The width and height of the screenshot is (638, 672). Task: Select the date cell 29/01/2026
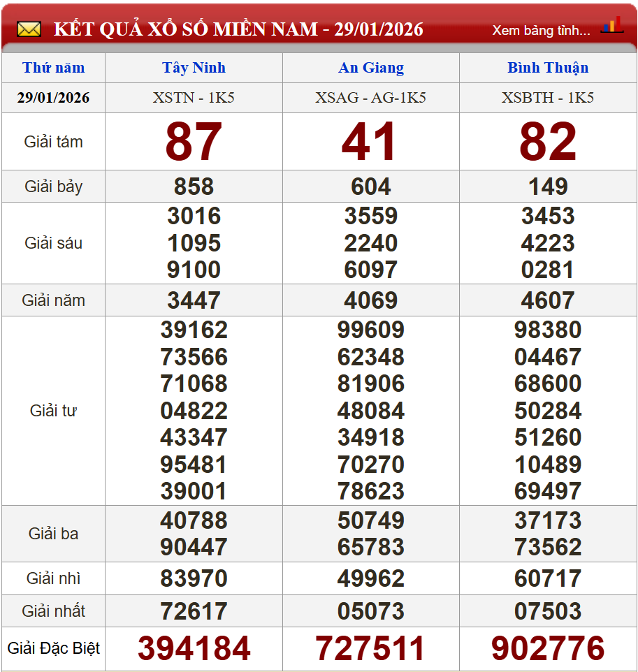(53, 98)
